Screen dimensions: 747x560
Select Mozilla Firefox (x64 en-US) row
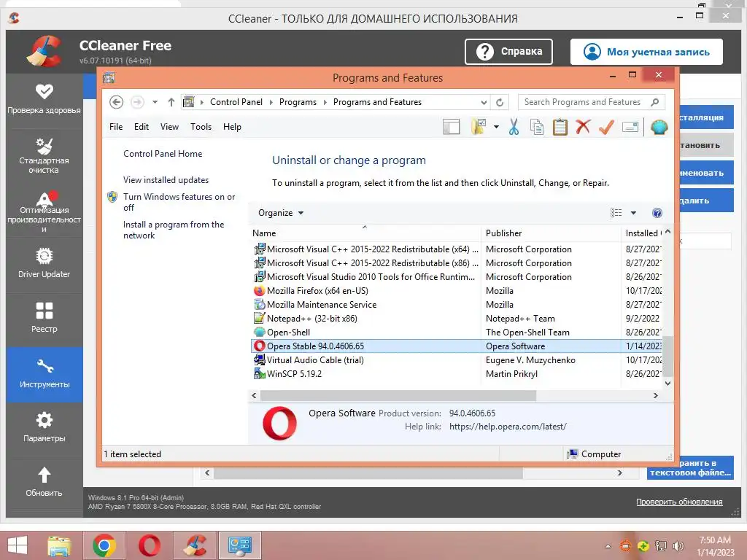[456, 290]
